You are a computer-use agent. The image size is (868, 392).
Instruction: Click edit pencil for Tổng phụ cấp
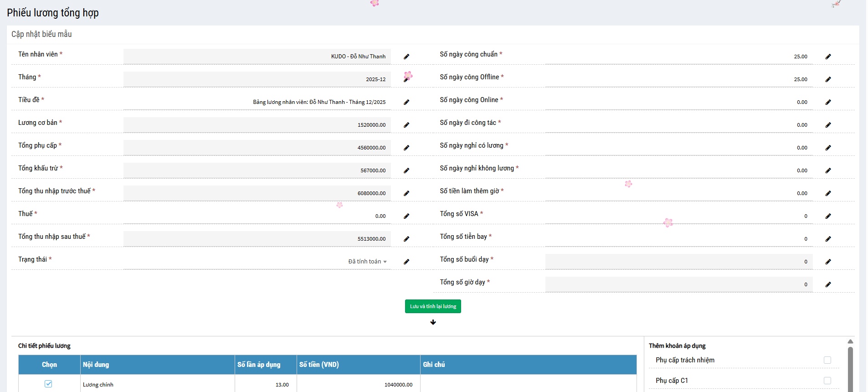tap(406, 148)
